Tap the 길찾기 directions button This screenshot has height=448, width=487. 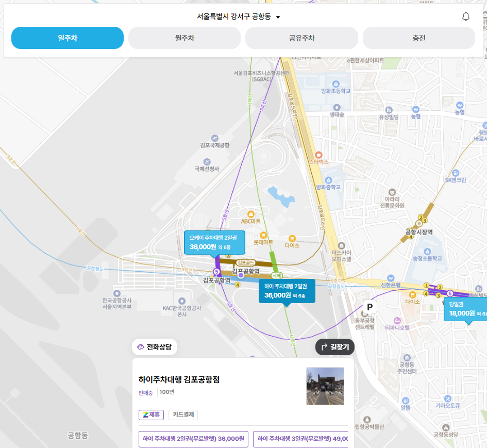(335, 347)
